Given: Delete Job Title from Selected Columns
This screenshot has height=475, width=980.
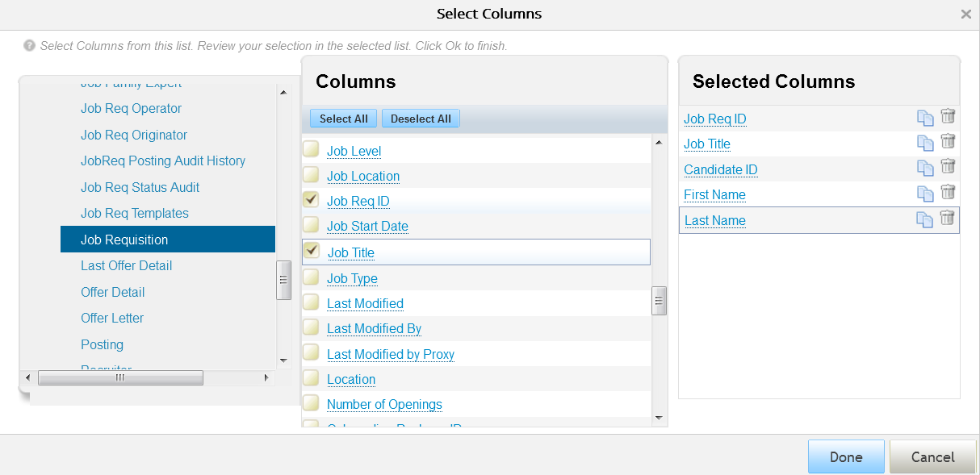Looking at the screenshot, I should click(x=947, y=144).
